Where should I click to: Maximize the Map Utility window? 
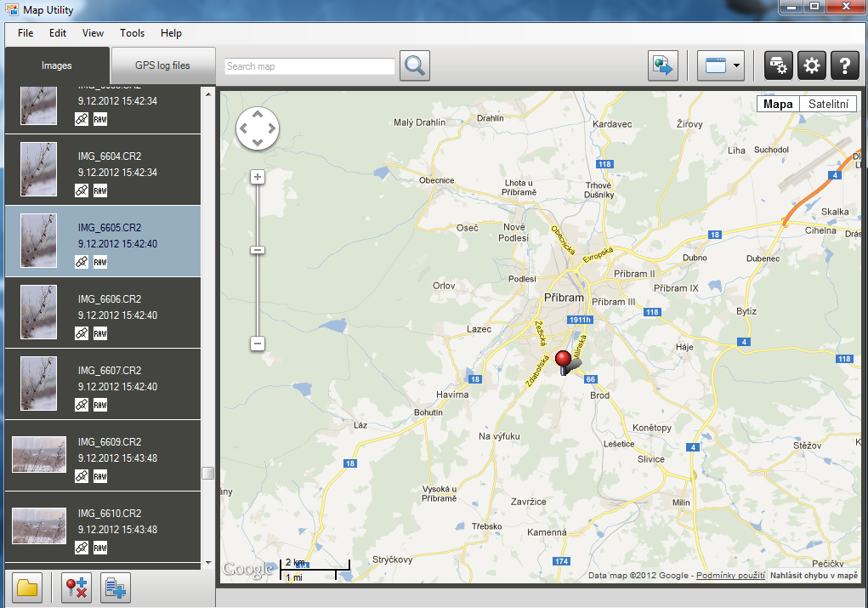(x=814, y=6)
